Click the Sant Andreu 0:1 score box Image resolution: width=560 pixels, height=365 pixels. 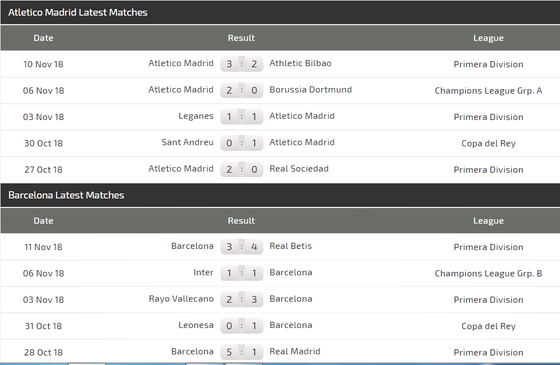242,143
